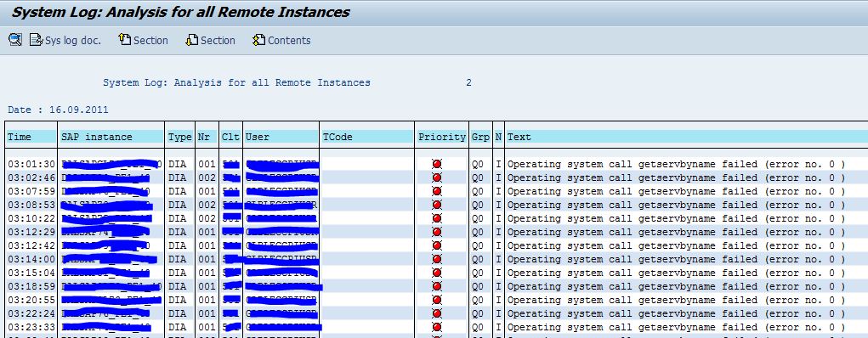Select getservbyname failed message in 03:22:24 row

pos(677,313)
